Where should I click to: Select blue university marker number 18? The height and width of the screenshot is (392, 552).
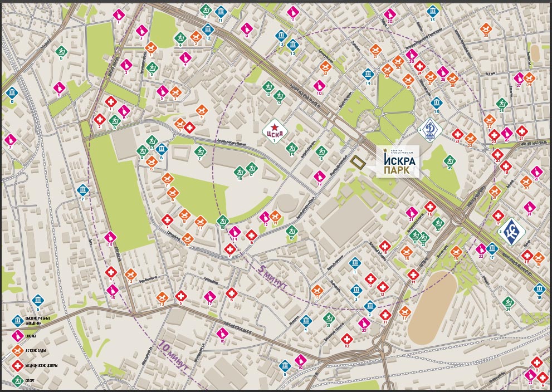pyautogui.click(x=540, y=289)
